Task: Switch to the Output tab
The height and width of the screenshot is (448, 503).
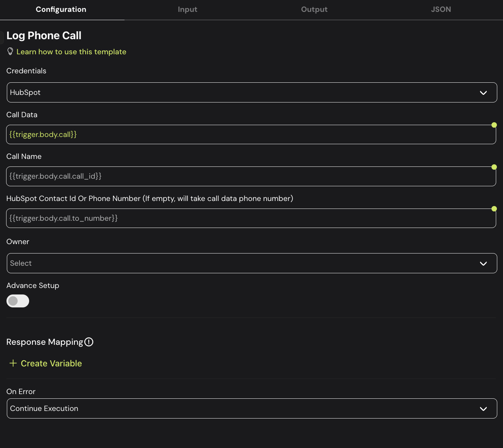Action: click(314, 10)
